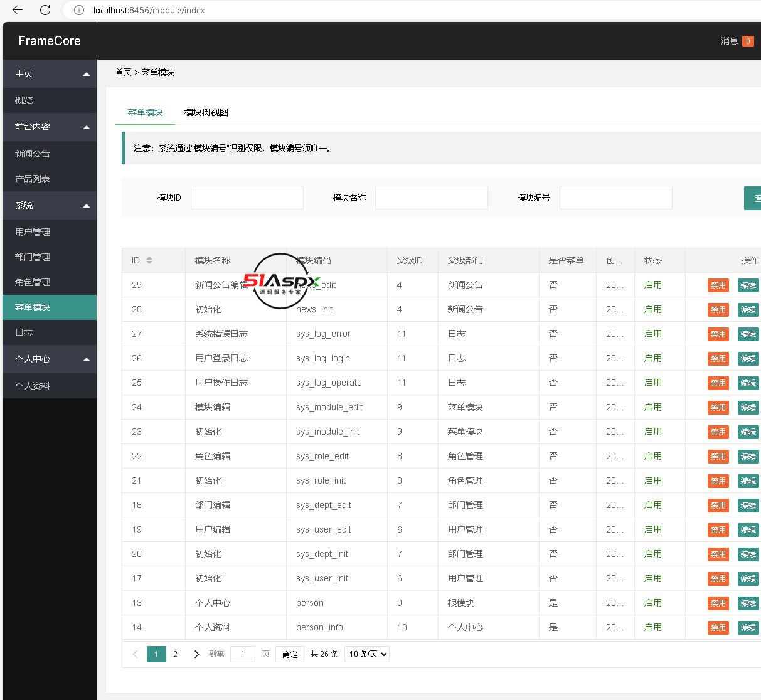Select page 1 in pagination
Image resolution: width=761 pixels, height=700 pixels.
coord(156,654)
